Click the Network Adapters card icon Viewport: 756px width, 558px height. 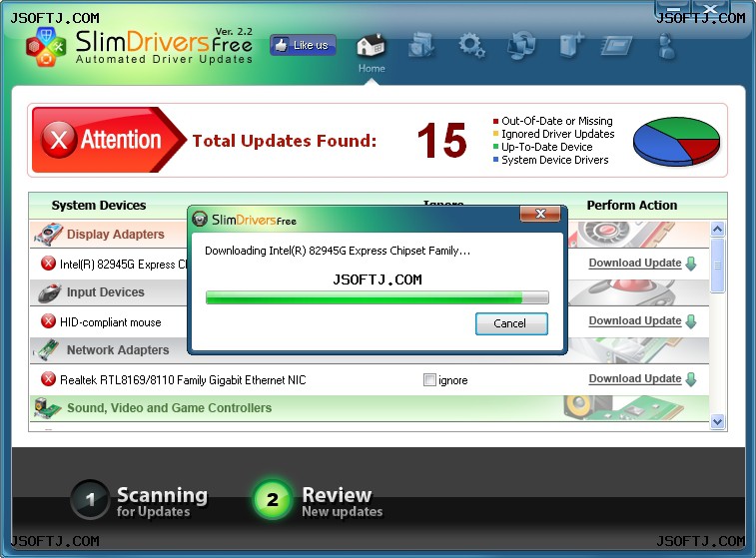coord(47,349)
